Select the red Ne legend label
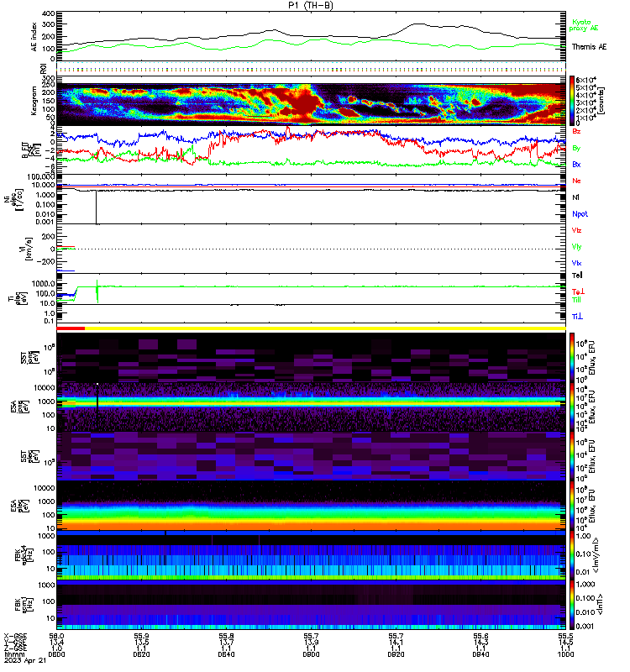This screenshot has width=630, height=672. (x=576, y=181)
